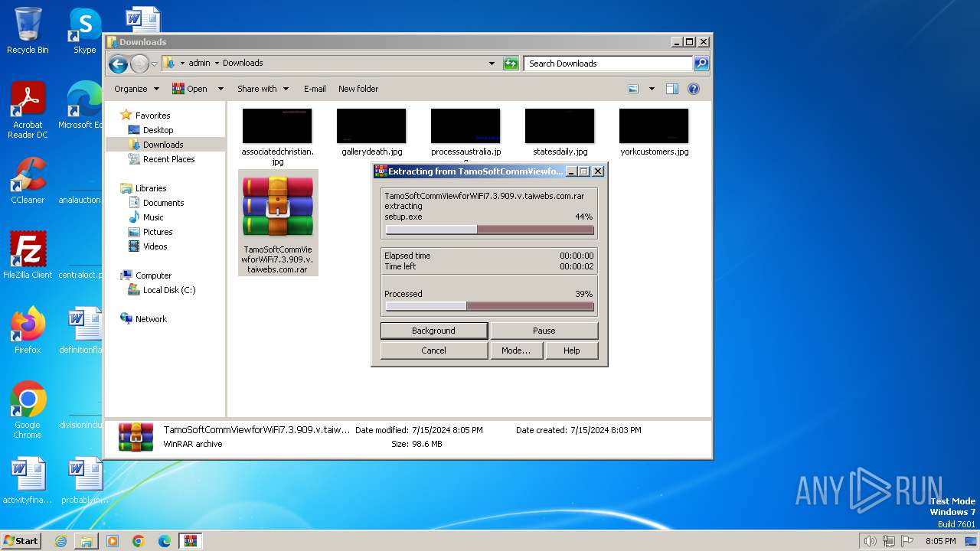Click Edge icon in the taskbar

click(x=165, y=541)
